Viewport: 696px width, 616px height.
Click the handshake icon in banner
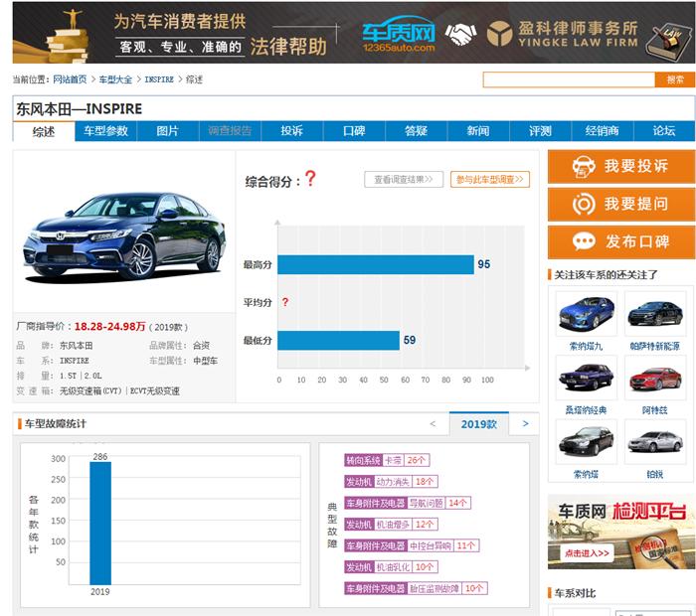coord(460,34)
